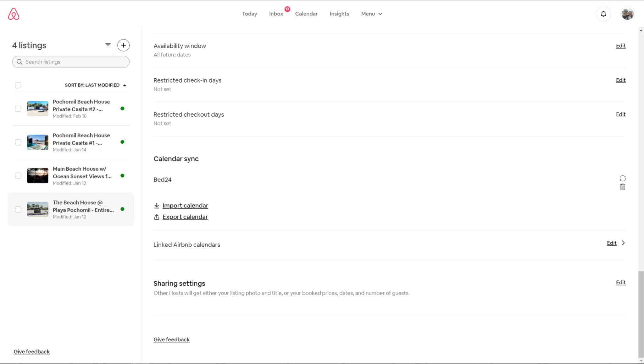Select Pochomil Private Casita #2 checkbox
The height and width of the screenshot is (364, 644).
[18, 108]
